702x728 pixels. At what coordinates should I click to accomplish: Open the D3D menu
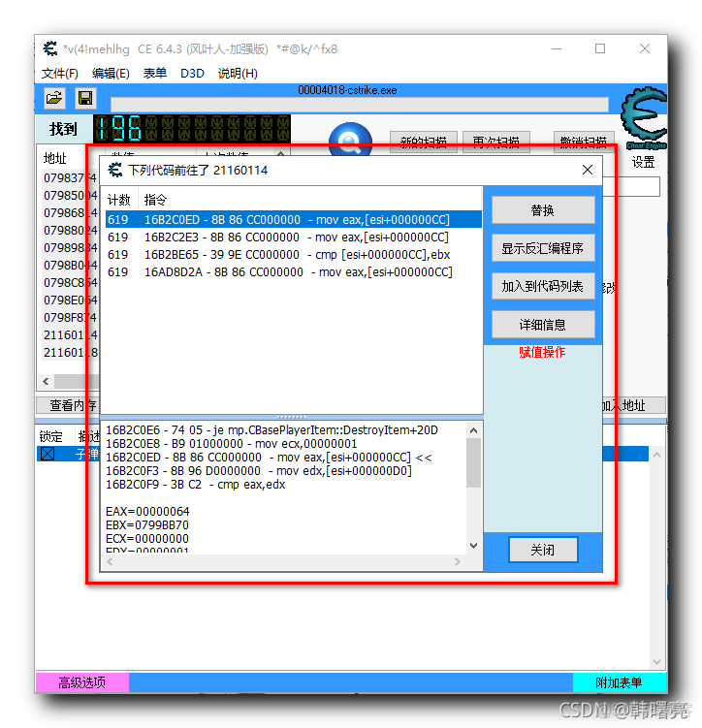pyautogui.click(x=192, y=74)
